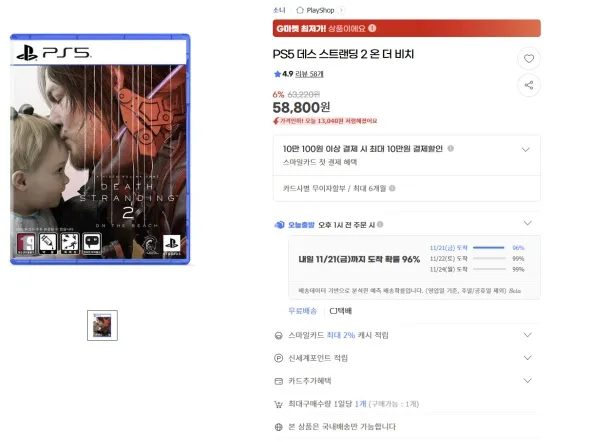Screen dimensions: 590x442
Task: Click the info icon beside the 10만원 결제할인 text
Action: [450, 149]
